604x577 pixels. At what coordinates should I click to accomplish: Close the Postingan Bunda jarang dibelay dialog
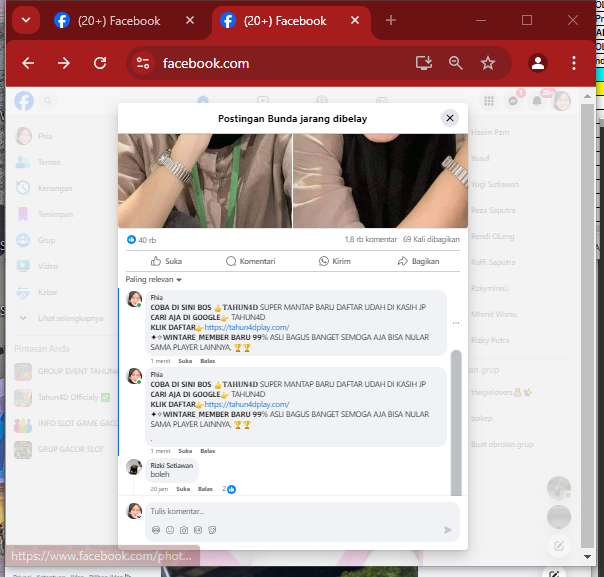(x=450, y=118)
